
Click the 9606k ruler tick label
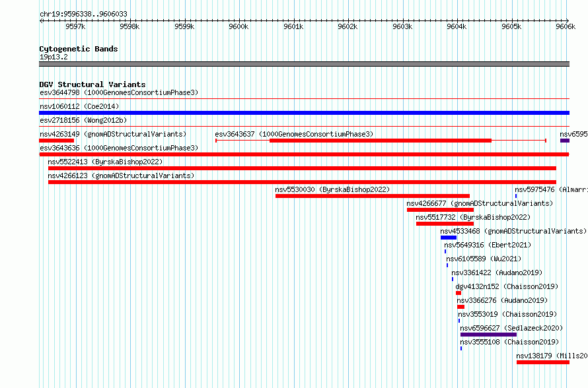tap(565, 26)
